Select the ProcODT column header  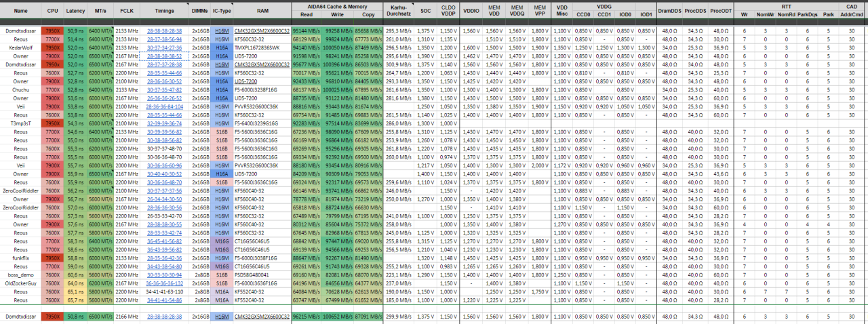point(720,12)
